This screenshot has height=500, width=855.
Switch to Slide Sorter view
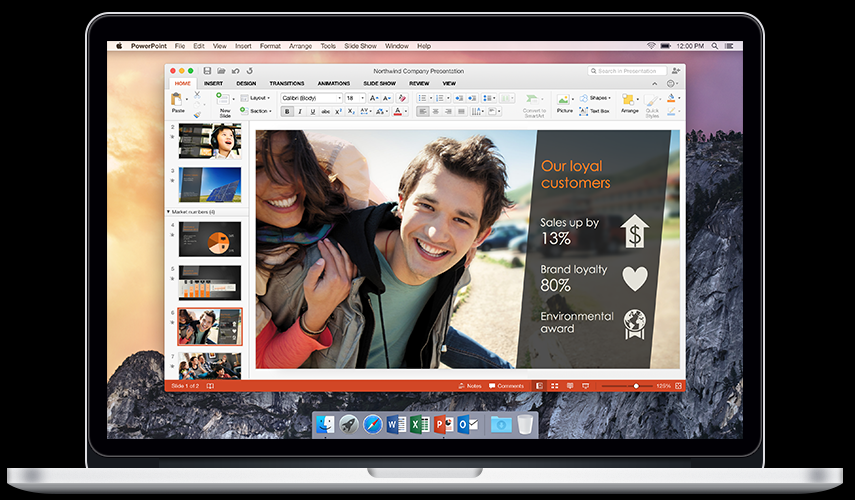[x=554, y=385]
